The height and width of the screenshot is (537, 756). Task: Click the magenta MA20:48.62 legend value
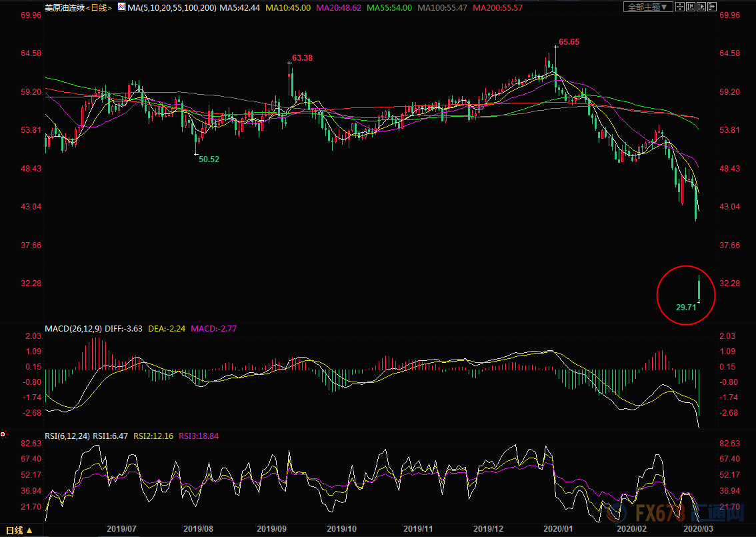[338, 7]
